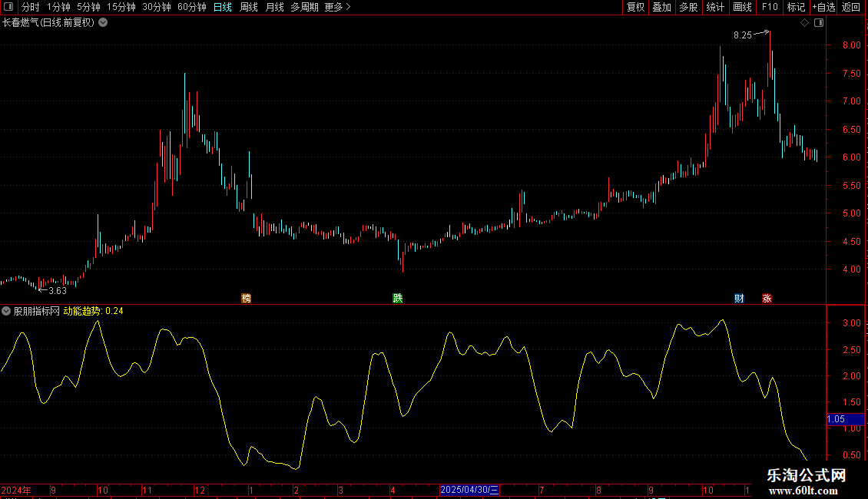Select the 5分钟 period

(x=88, y=7)
